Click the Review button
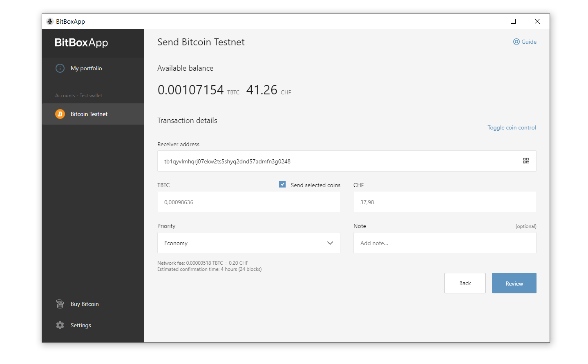 [514, 283]
